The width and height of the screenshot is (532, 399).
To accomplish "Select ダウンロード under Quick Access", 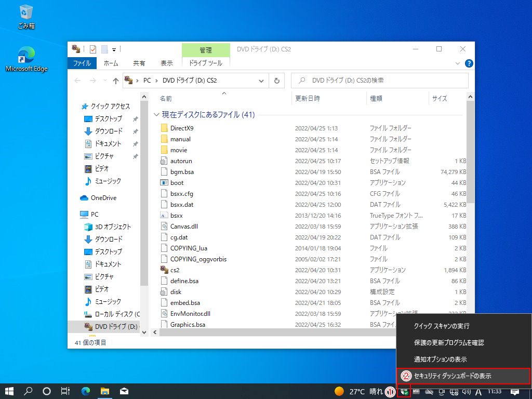I will click(108, 131).
